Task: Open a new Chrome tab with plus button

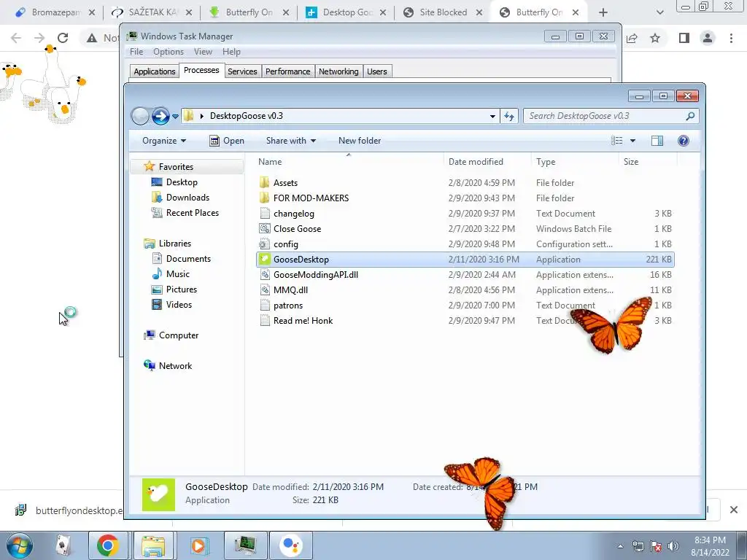Action: click(x=603, y=12)
